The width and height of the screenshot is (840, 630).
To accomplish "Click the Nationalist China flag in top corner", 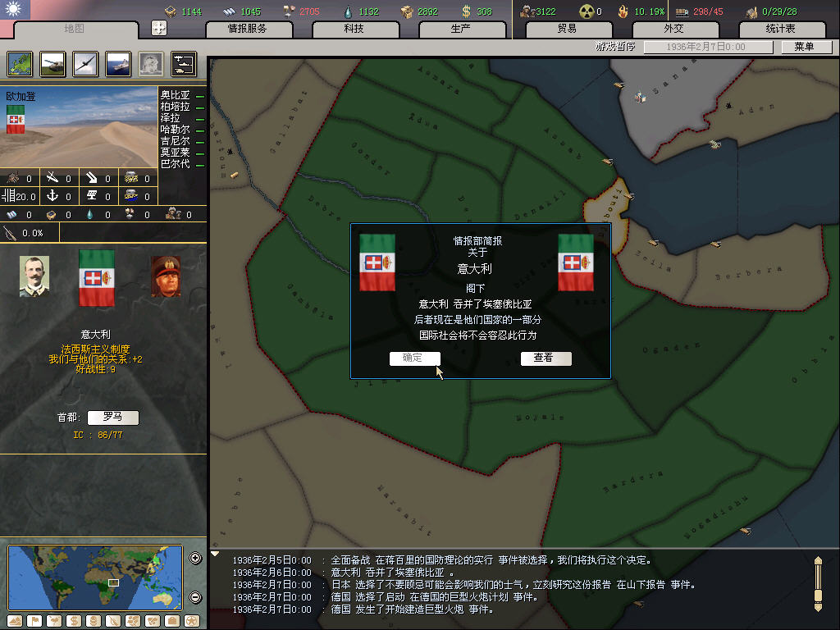I will [x=15, y=10].
